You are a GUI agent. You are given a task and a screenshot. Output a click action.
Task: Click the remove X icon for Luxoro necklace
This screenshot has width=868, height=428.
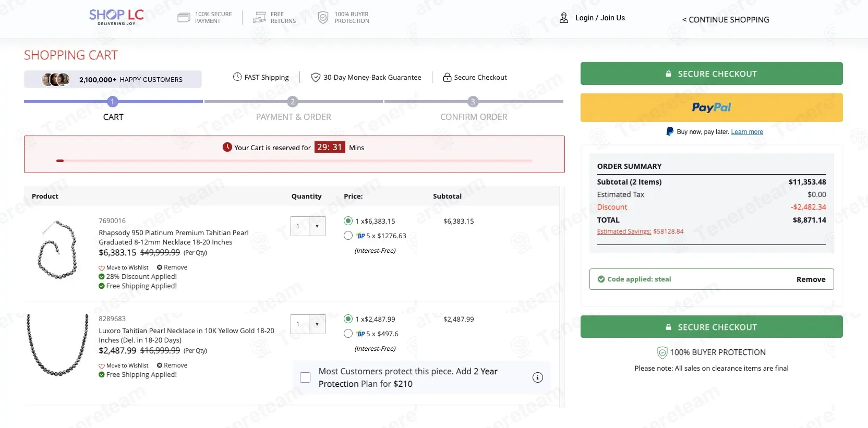tap(160, 365)
